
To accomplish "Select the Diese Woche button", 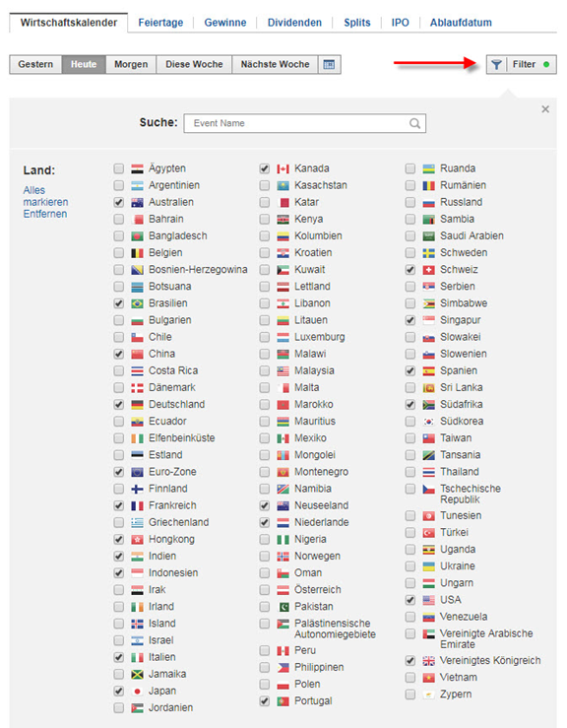I will pos(194,65).
